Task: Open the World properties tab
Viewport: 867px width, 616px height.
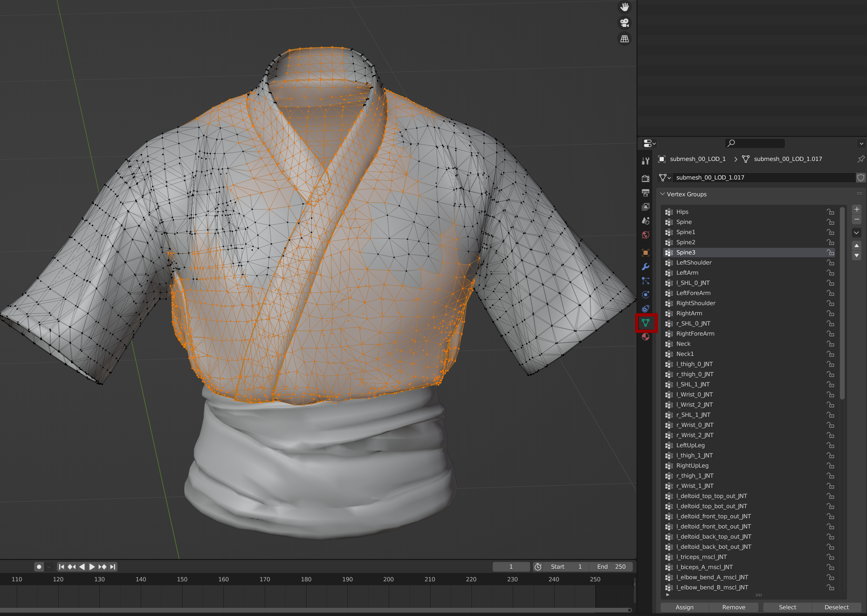Action: (645, 235)
